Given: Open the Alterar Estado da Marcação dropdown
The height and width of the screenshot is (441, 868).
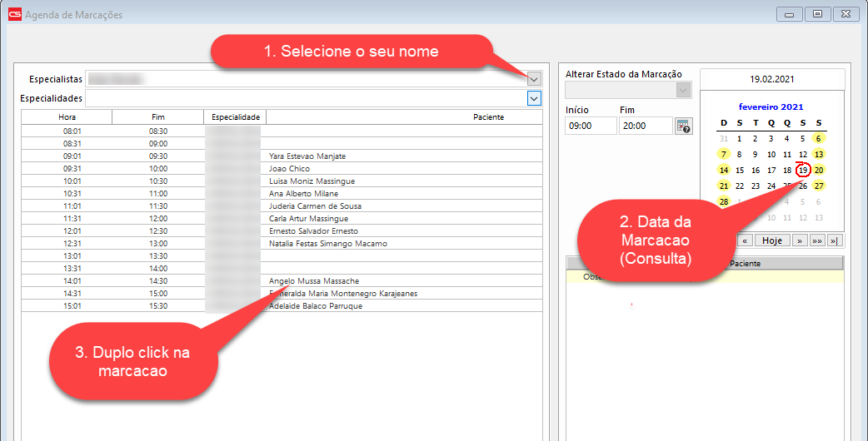Looking at the screenshot, I should pyautogui.click(x=683, y=90).
